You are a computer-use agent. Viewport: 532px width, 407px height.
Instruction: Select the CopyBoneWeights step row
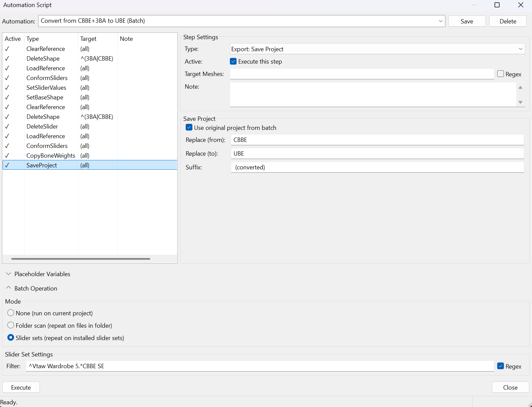tap(90, 156)
